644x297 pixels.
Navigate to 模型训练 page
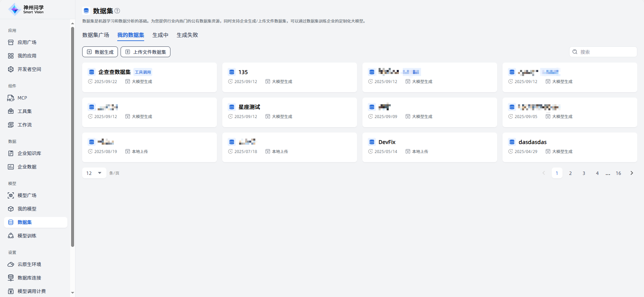tap(27, 236)
